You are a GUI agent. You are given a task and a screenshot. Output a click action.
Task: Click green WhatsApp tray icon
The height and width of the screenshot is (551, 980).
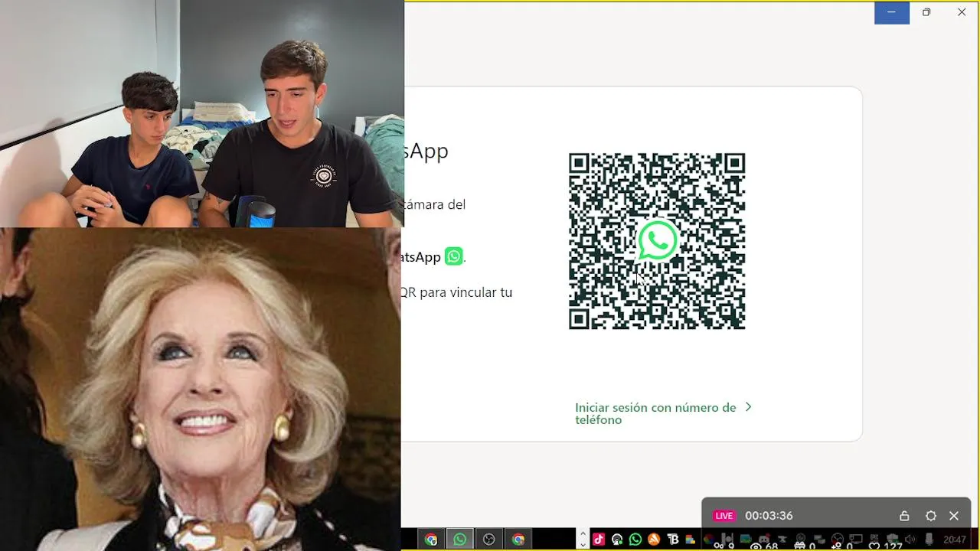[x=635, y=540]
